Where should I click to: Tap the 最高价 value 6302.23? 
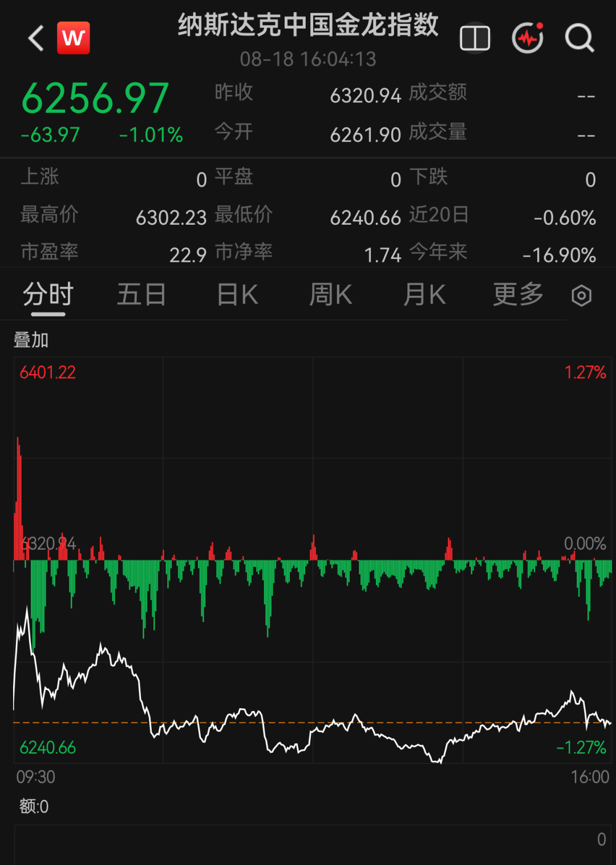coord(171,218)
